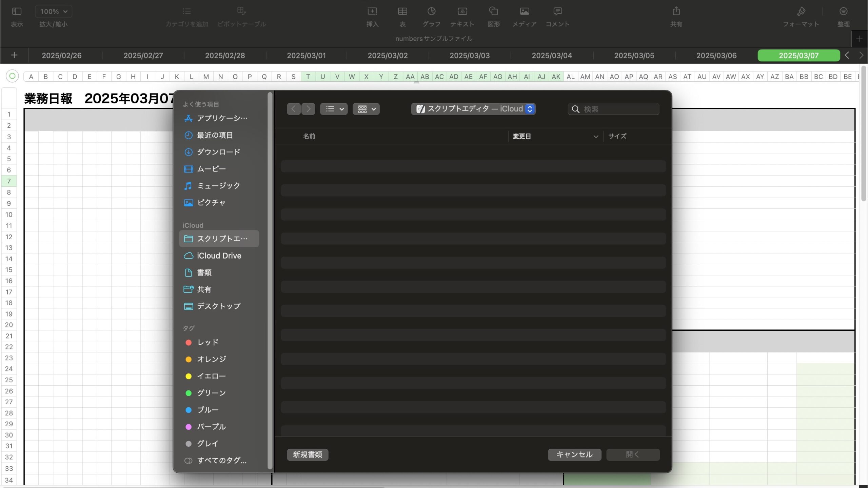Viewport: 868px width, 488px height.
Task: Select スクリプトエディタ iCloud folder in sidebar
Action: click(219, 239)
